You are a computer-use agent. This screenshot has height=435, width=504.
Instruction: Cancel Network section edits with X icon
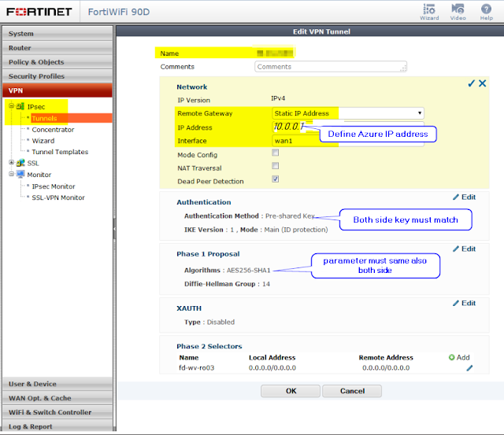click(x=482, y=83)
